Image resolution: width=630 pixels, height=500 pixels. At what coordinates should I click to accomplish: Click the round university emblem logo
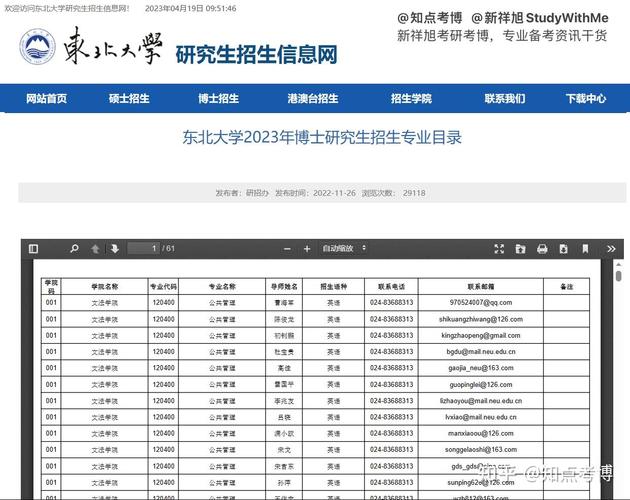tap(38, 47)
